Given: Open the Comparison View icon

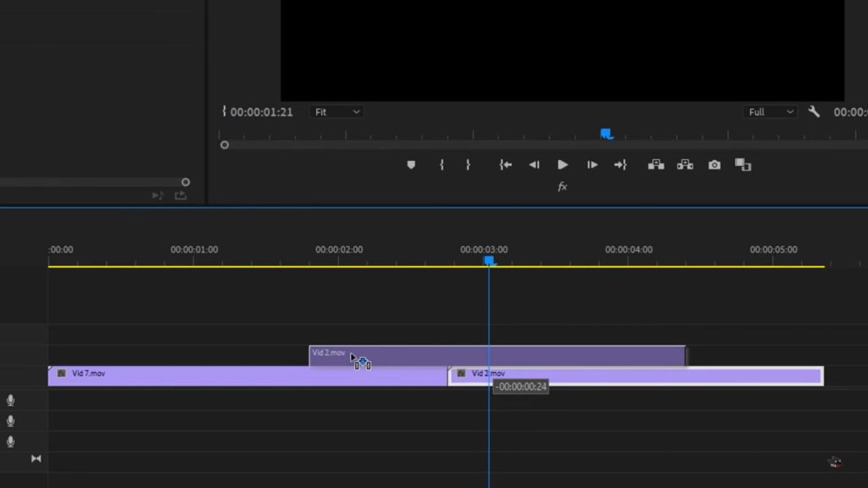Looking at the screenshot, I should (744, 164).
